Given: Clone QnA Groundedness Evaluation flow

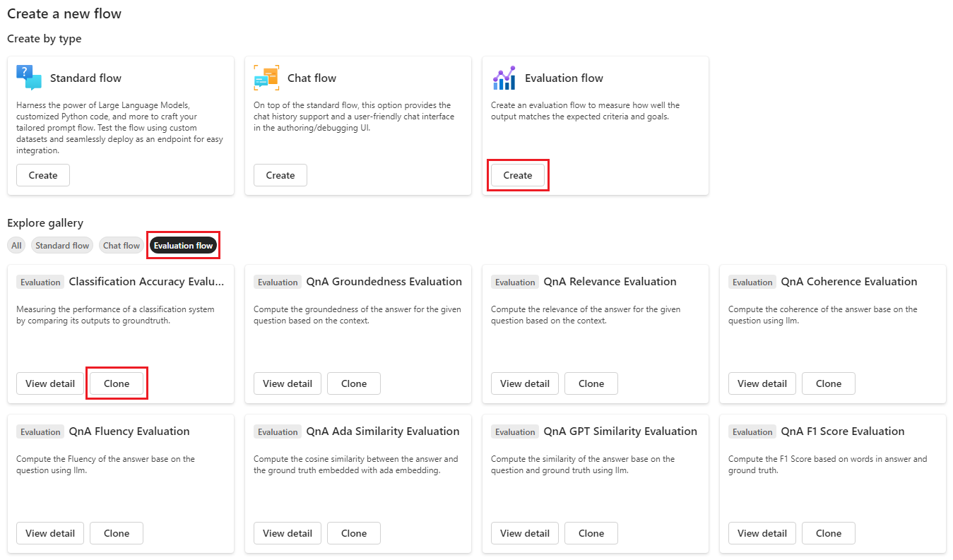Looking at the screenshot, I should pos(354,383).
